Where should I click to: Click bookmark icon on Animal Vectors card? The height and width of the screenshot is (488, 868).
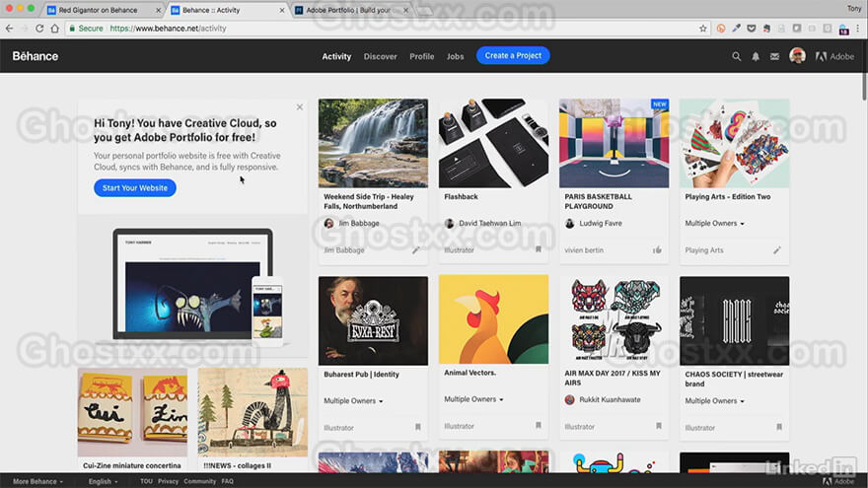(539, 426)
